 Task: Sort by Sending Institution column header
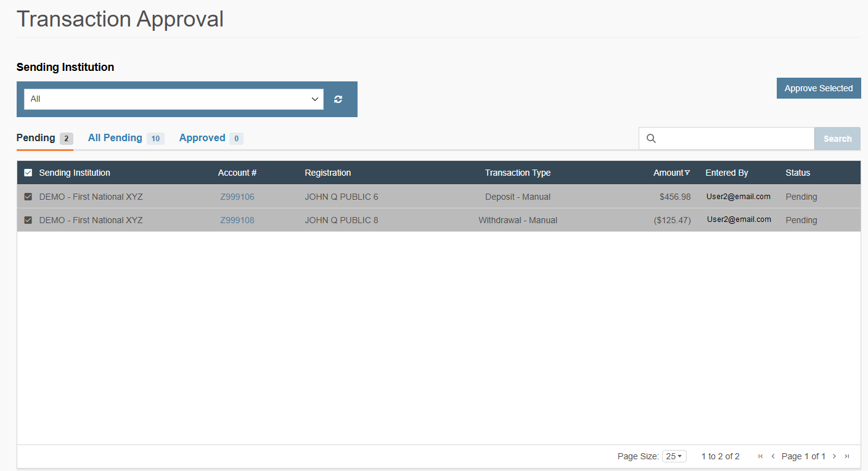pos(75,173)
